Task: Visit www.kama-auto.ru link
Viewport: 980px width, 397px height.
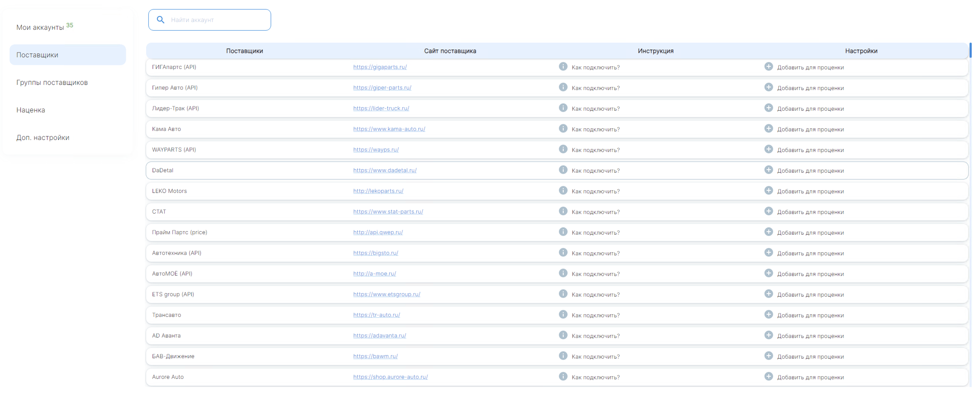Action: tap(389, 129)
